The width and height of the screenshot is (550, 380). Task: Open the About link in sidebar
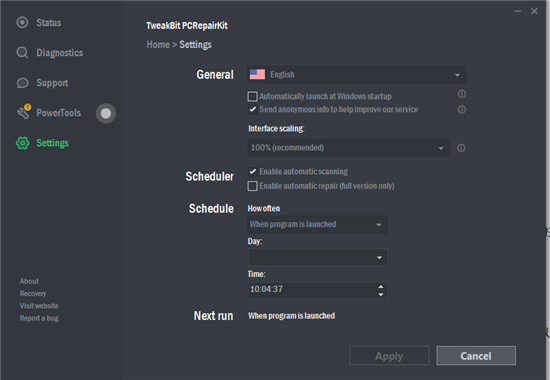coord(29,281)
